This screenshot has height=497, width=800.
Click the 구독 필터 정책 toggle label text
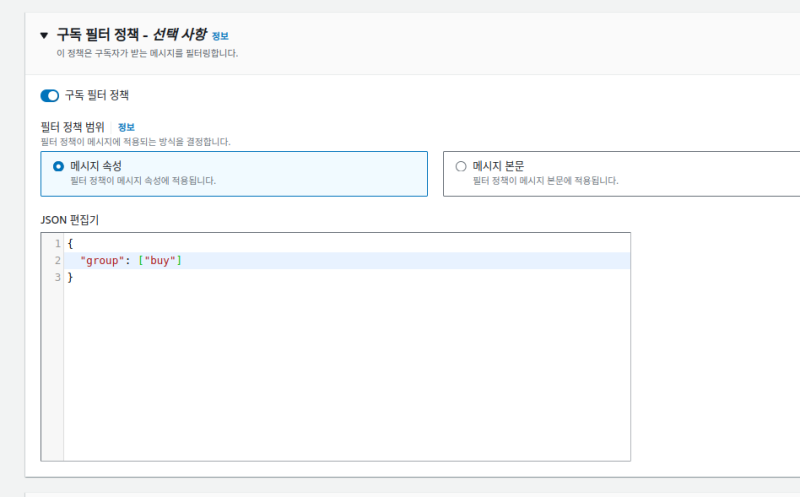point(96,96)
